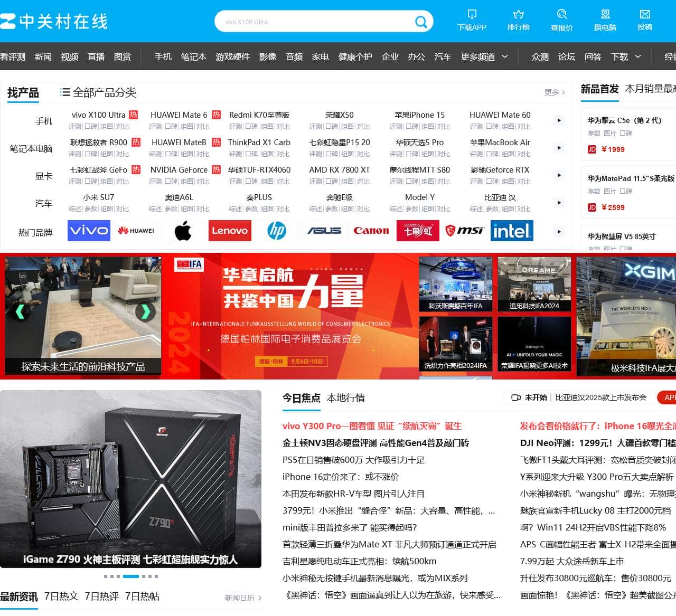Screen dimensions: 676x616
Task: Click the search magnifier icon
Action: click(421, 22)
